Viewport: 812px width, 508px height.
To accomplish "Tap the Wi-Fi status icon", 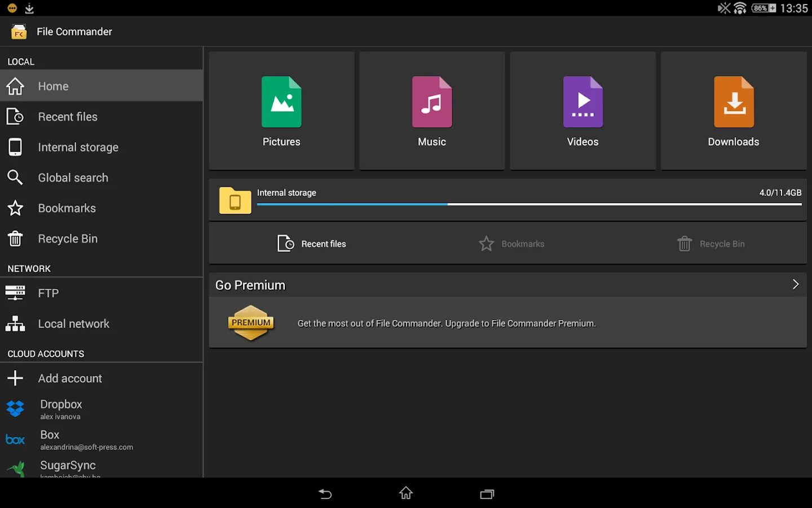I will pyautogui.click(x=740, y=8).
